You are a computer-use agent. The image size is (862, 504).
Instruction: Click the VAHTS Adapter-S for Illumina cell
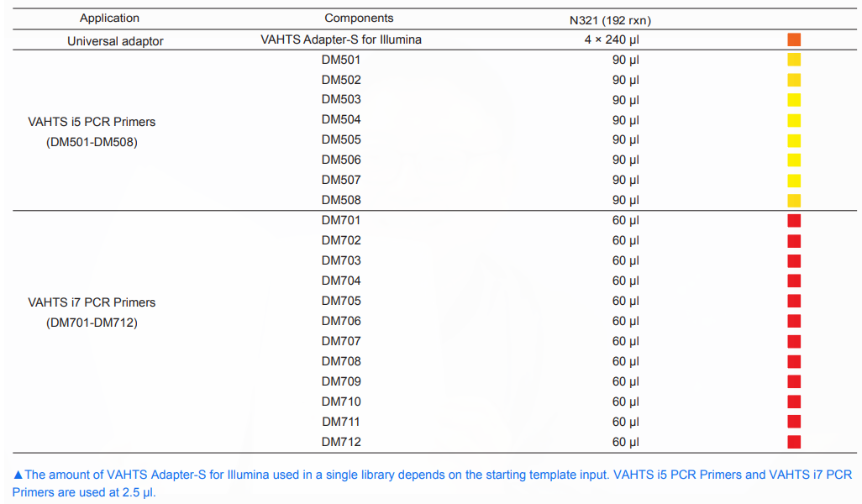(341, 39)
